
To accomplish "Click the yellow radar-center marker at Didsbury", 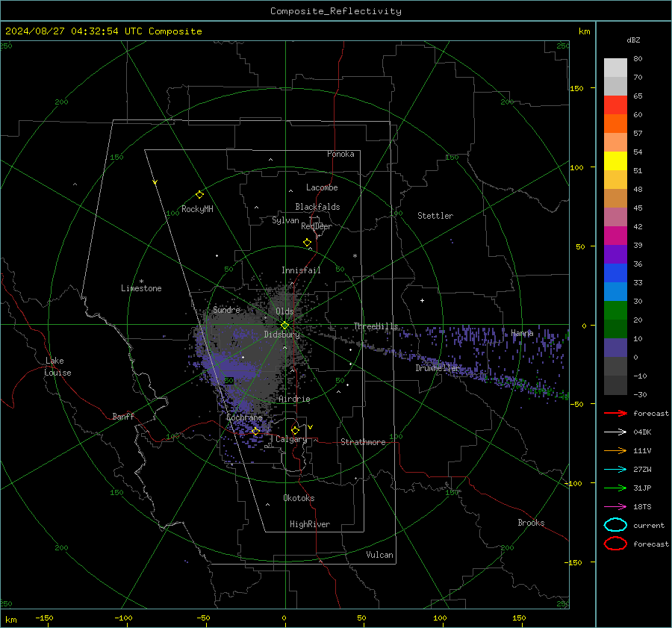I will click(x=284, y=326).
